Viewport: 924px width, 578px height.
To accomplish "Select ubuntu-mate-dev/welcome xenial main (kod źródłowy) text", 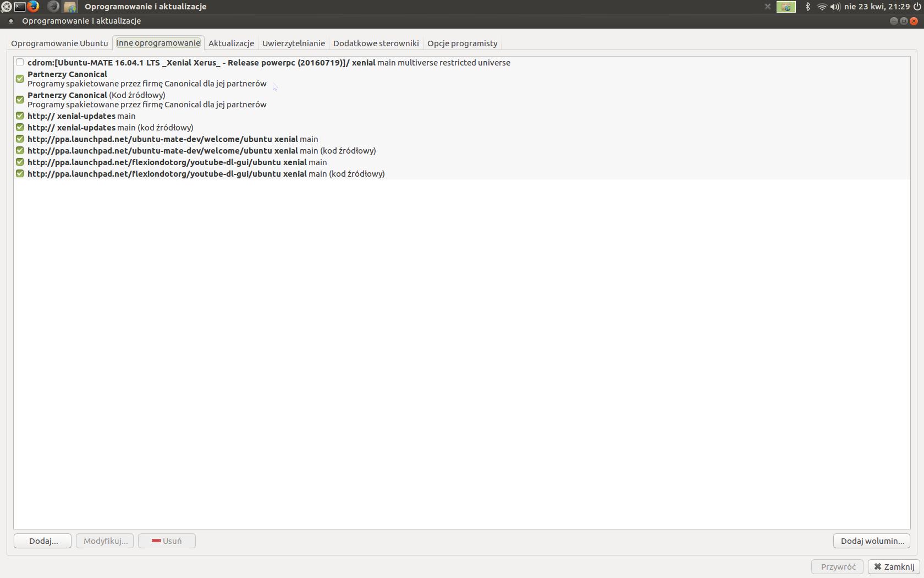I will point(202,151).
